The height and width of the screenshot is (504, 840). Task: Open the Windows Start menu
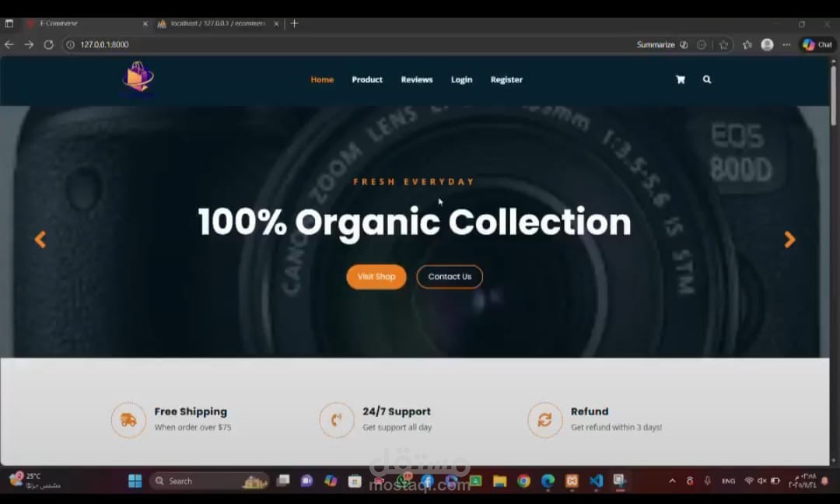point(135,481)
